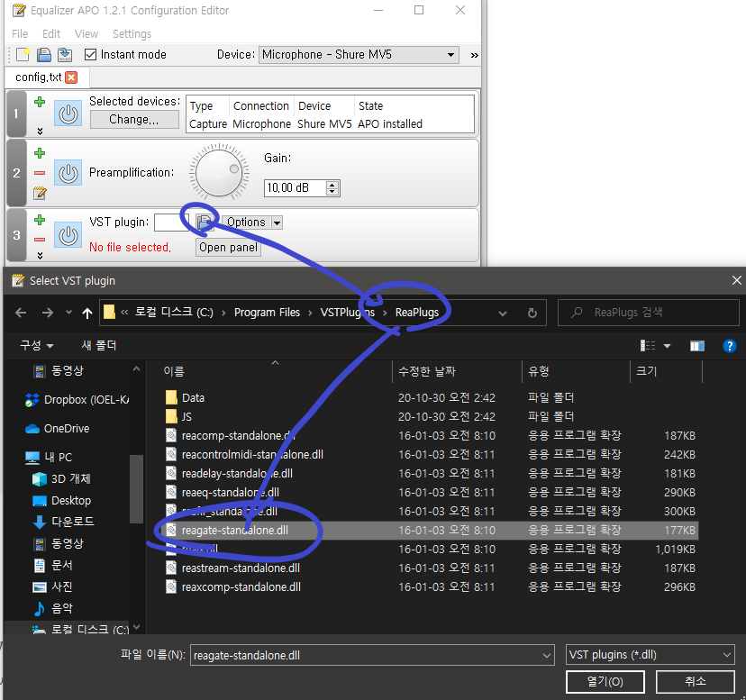
Task: Close the config.txt tab
Action: [71, 77]
